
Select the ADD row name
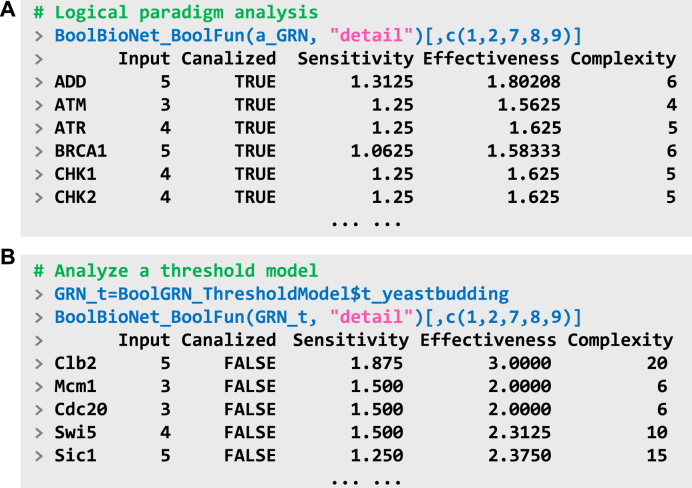[70, 82]
